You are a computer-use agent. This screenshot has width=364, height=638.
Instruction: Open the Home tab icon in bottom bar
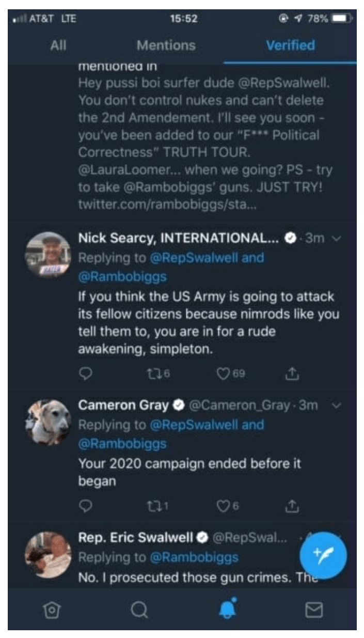coord(50,611)
